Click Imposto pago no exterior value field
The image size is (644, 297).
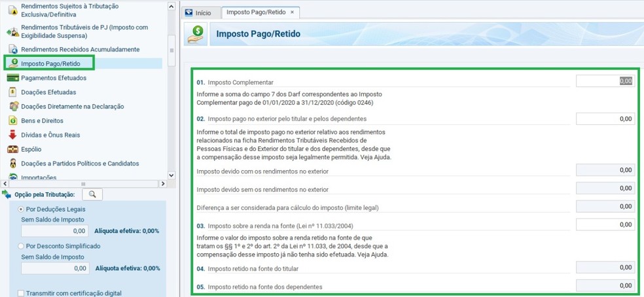[x=605, y=119]
